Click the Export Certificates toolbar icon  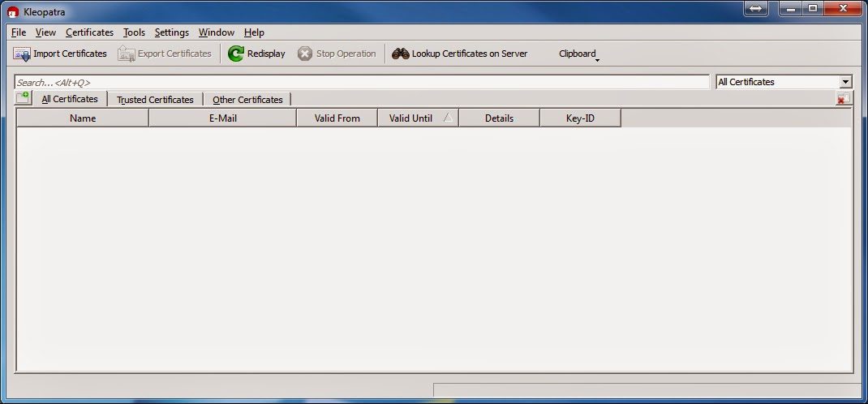pyautogui.click(x=127, y=54)
